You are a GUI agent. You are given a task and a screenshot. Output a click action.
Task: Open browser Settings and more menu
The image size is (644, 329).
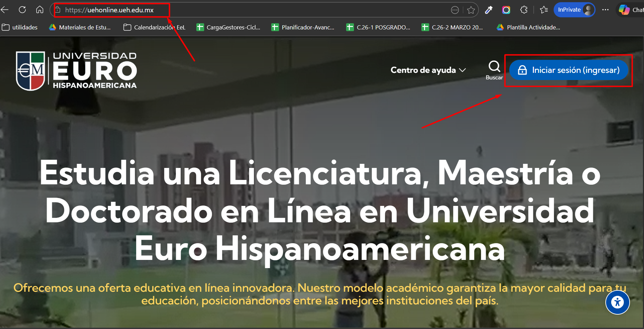click(605, 10)
